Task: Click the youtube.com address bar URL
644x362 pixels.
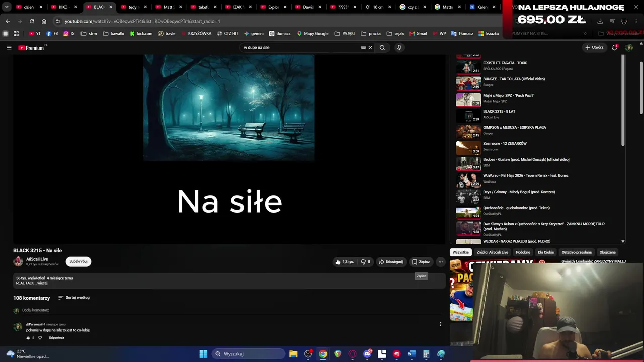Action: click(x=142, y=21)
